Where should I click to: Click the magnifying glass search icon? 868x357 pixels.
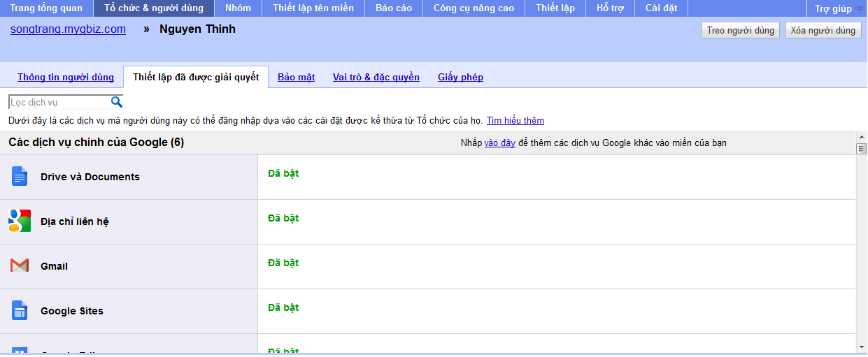pos(117,102)
